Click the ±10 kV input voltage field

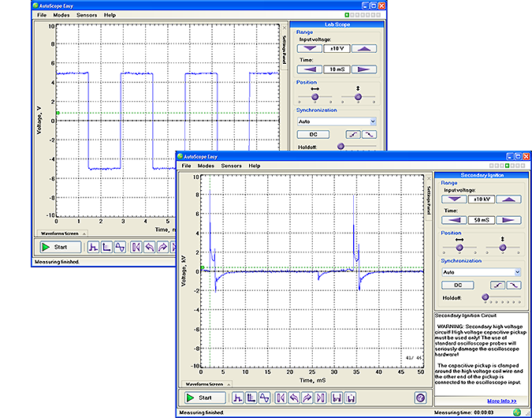482,200
